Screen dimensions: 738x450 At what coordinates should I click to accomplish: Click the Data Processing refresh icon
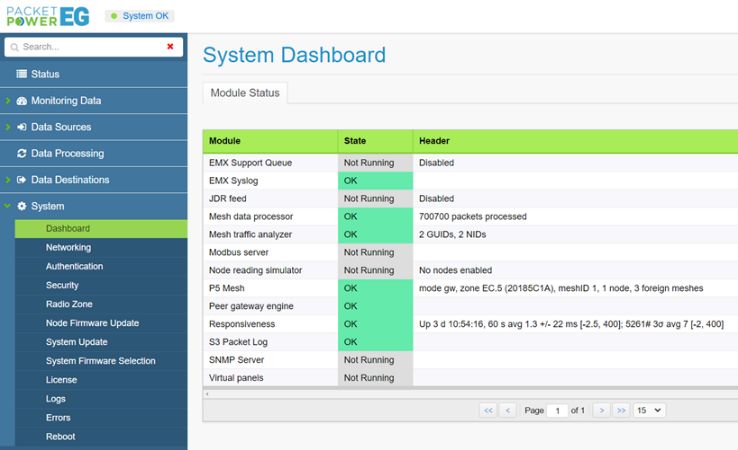22,154
